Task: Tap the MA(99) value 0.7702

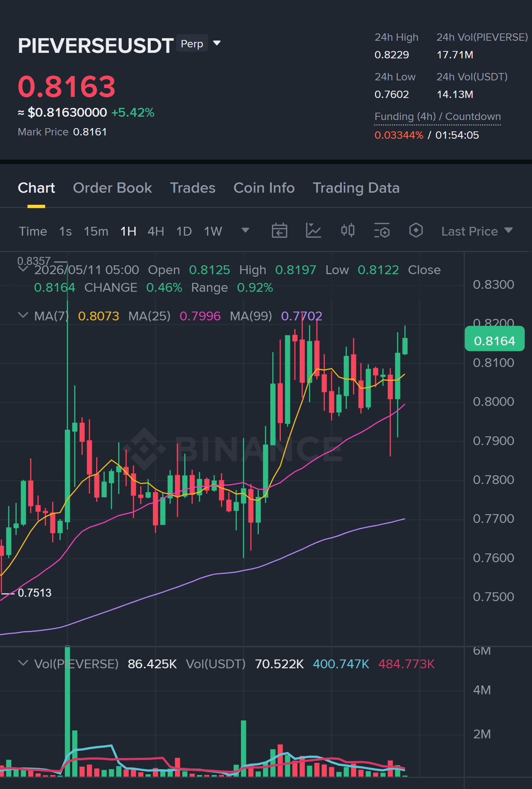Action: (x=302, y=316)
